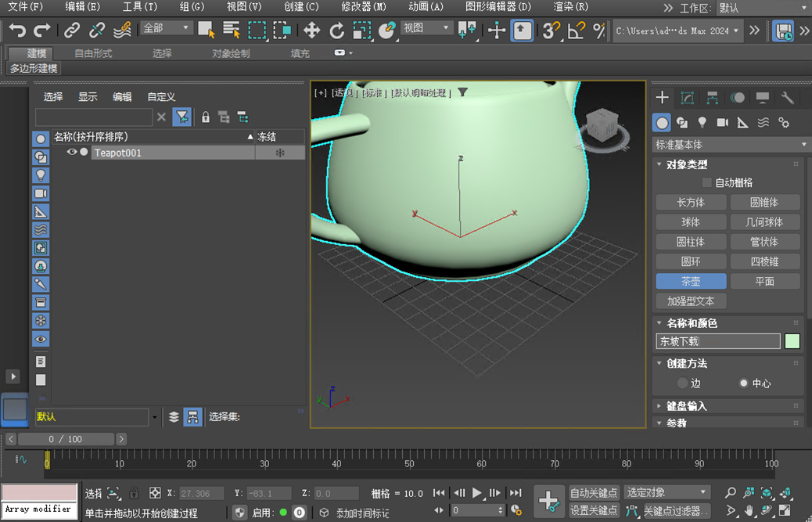The image size is (812, 522).
Task: Click the 0 / 100 time slider
Action: tap(66, 439)
